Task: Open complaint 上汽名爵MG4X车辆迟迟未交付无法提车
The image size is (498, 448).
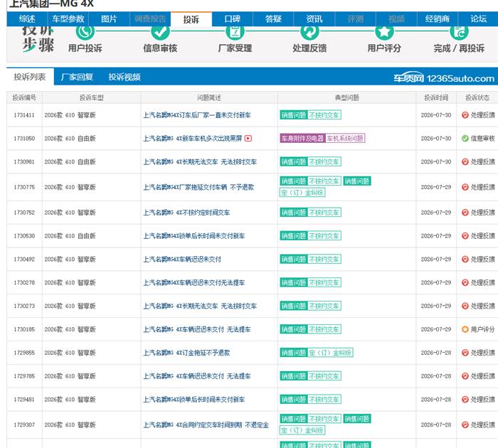Action: coord(194,282)
